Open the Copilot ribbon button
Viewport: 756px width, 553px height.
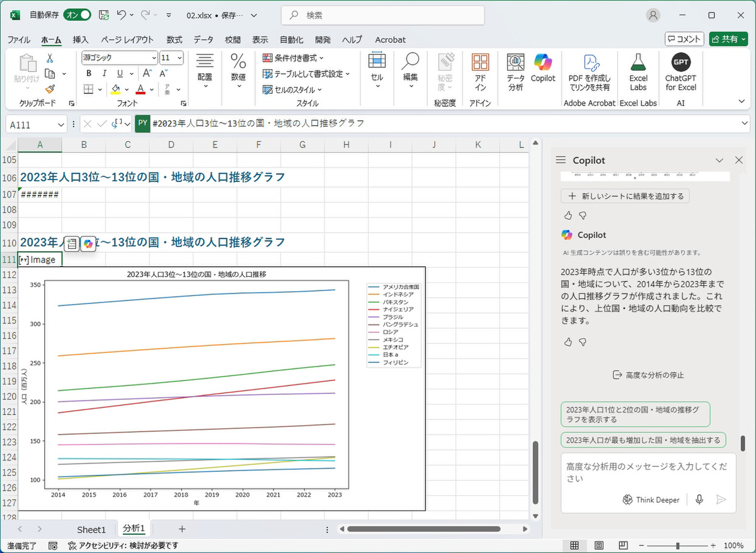point(542,68)
